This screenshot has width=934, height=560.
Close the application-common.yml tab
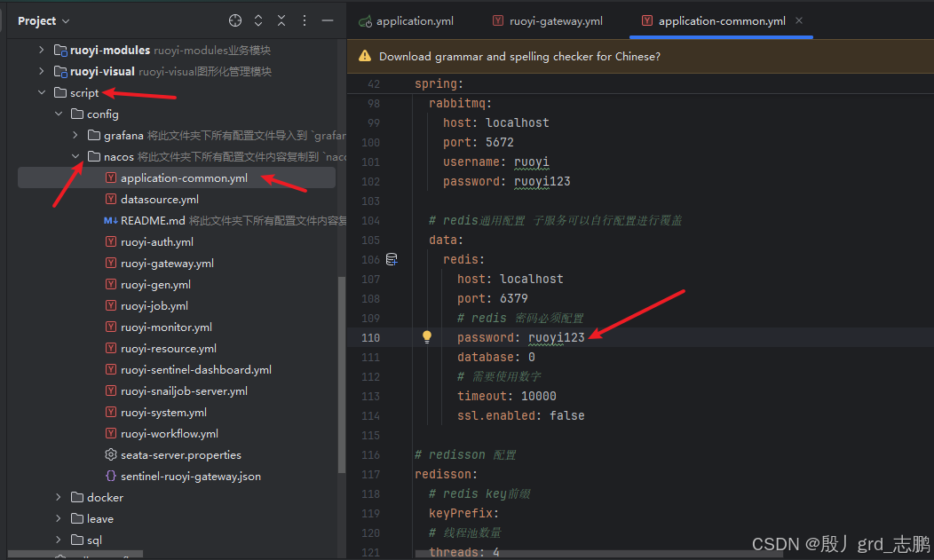[799, 20]
